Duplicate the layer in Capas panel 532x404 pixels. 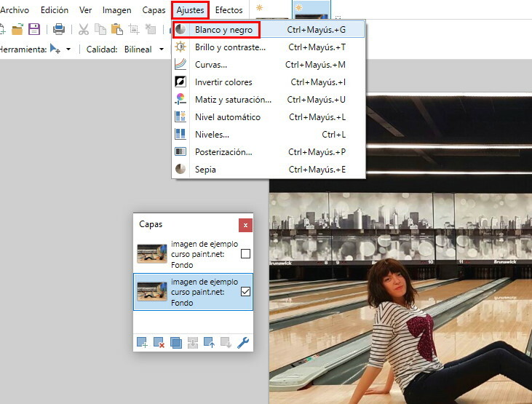[175, 342]
